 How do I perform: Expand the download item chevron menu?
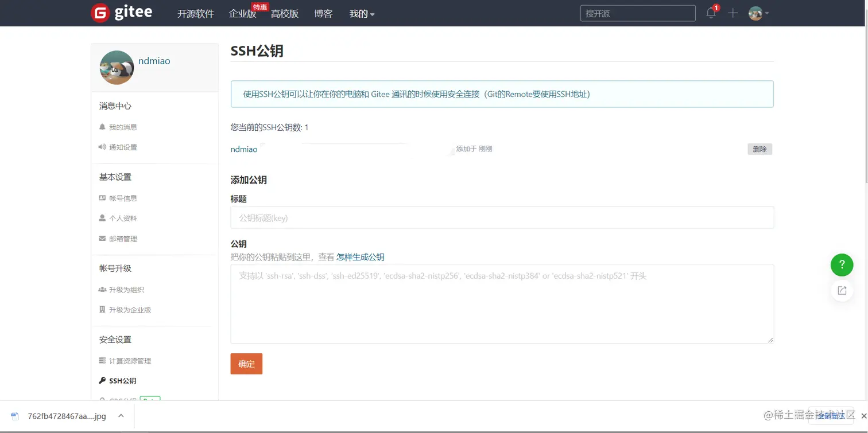pyautogui.click(x=121, y=416)
